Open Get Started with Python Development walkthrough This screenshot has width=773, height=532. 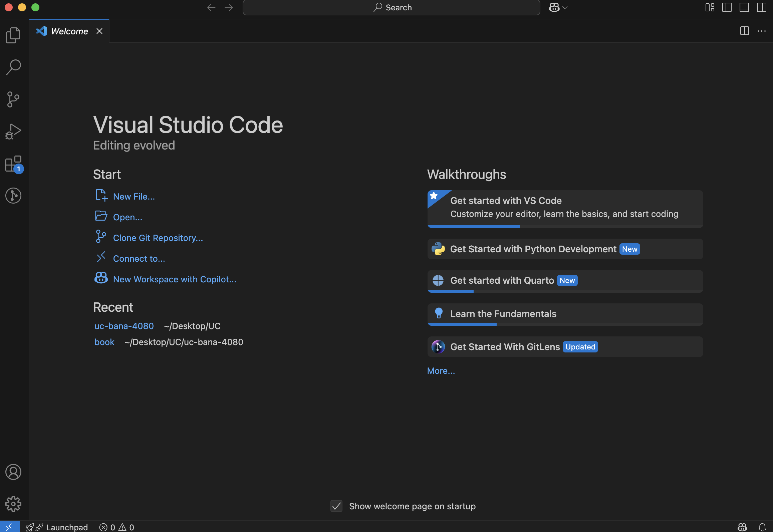pos(565,249)
